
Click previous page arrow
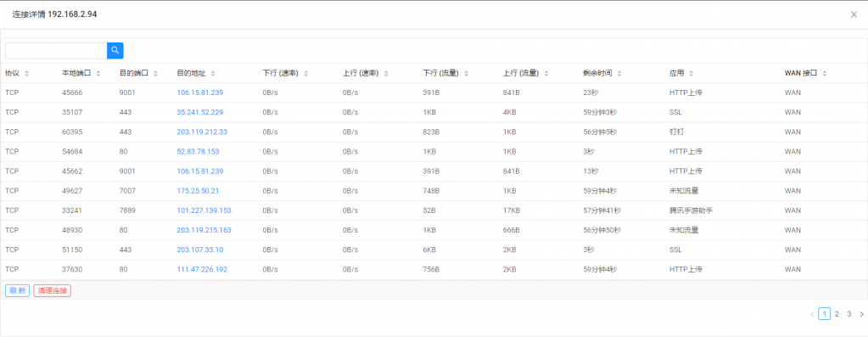[812, 314]
